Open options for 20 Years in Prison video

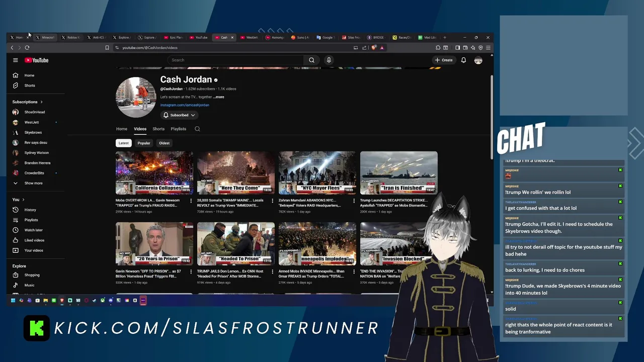(190, 271)
